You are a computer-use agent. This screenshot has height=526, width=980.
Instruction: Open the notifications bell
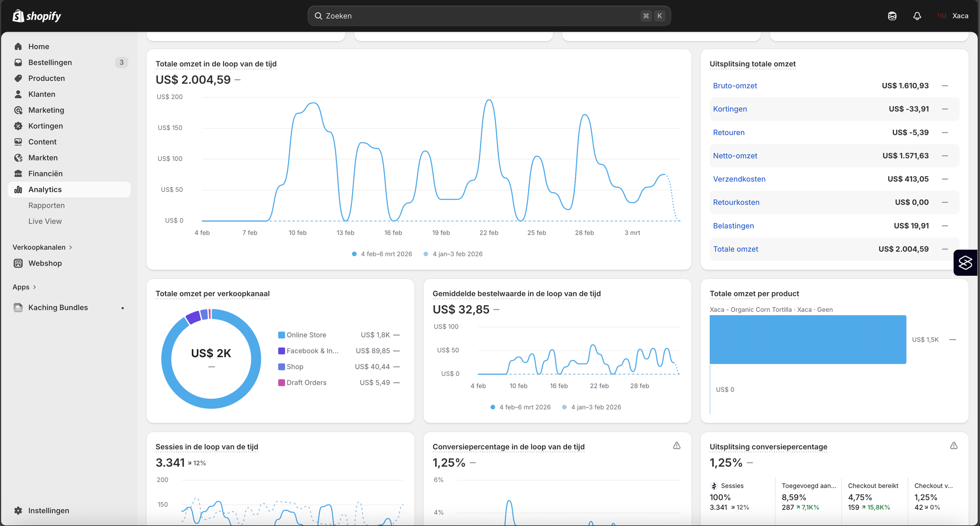tap(917, 16)
